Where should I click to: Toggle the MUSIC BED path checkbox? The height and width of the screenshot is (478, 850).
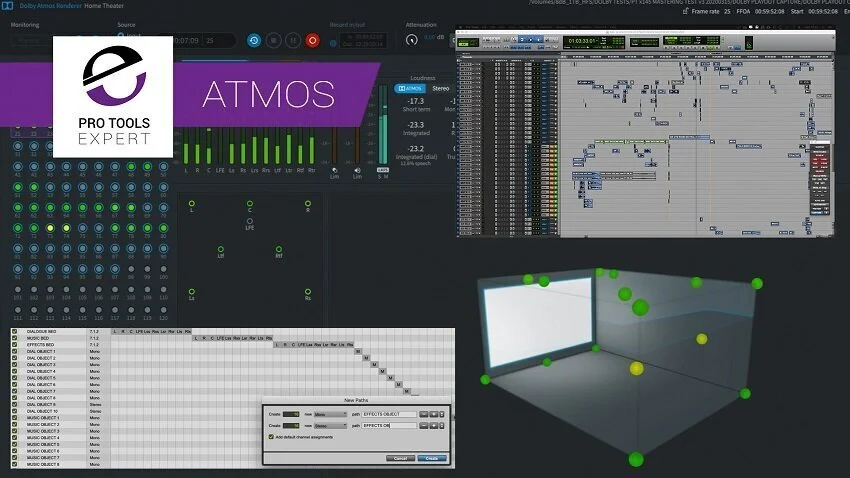[x=15, y=338]
